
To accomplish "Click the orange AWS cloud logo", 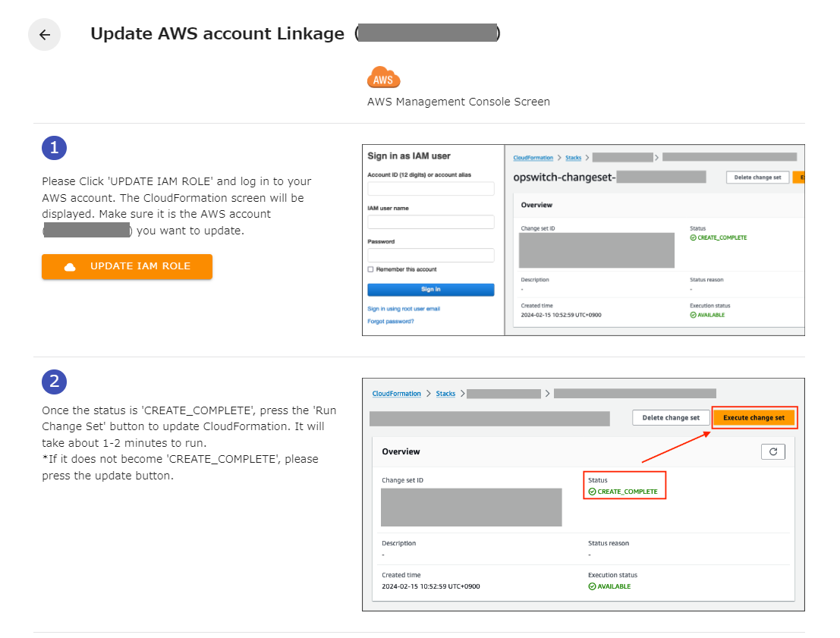I will tap(383, 77).
